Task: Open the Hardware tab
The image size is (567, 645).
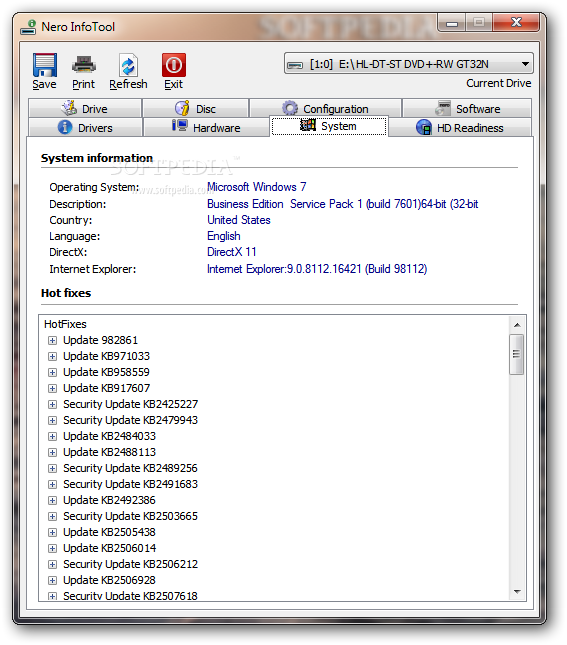Action: point(206,128)
